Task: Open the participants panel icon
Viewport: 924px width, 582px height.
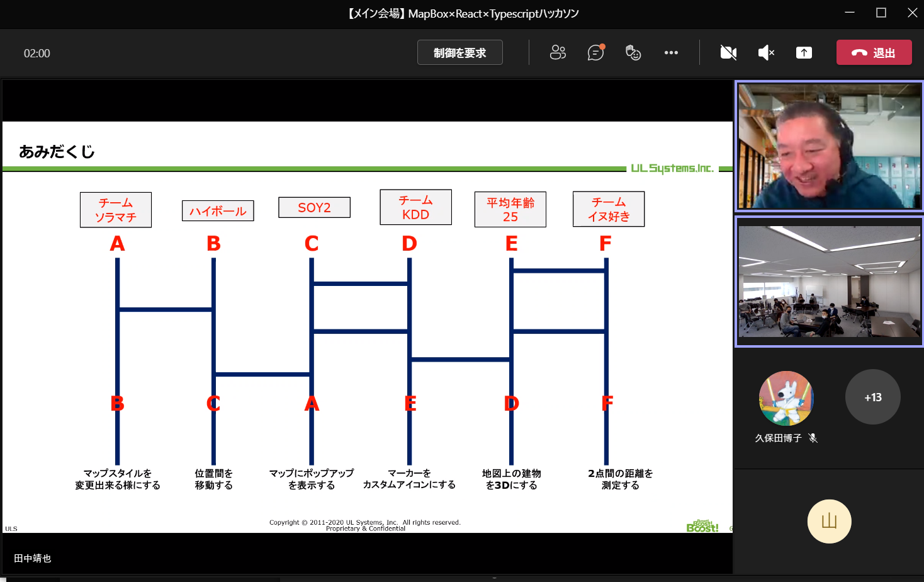Action: (x=558, y=52)
